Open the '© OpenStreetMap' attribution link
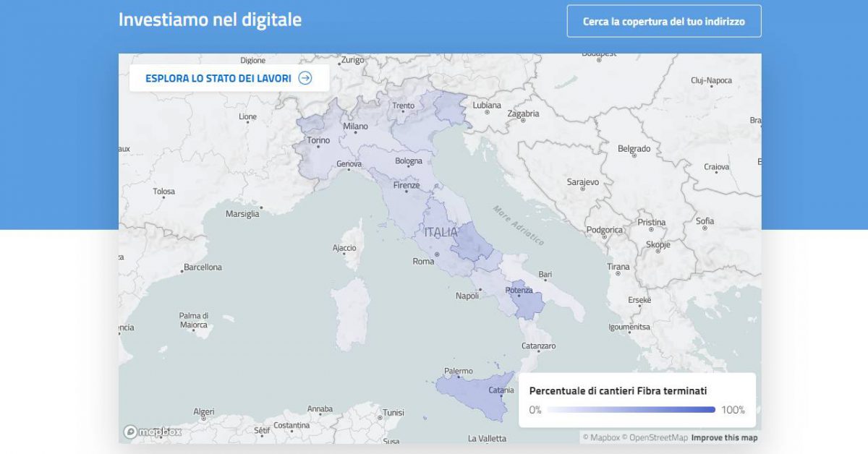 [655, 437]
